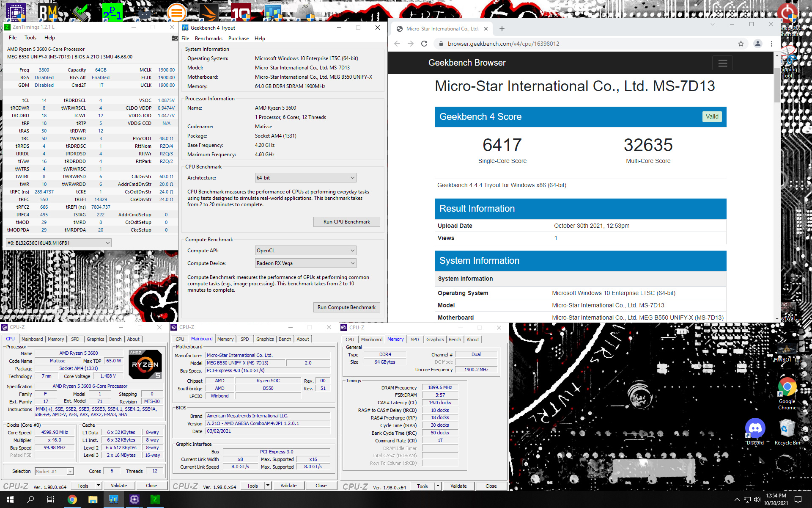Switch to Chrome from the taskbar

tap(72, 500)
